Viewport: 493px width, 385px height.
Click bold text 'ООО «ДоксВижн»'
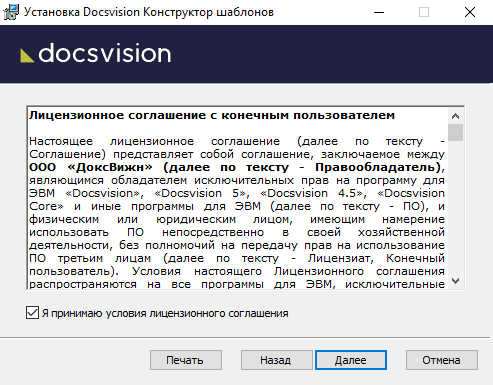point(91,167)
